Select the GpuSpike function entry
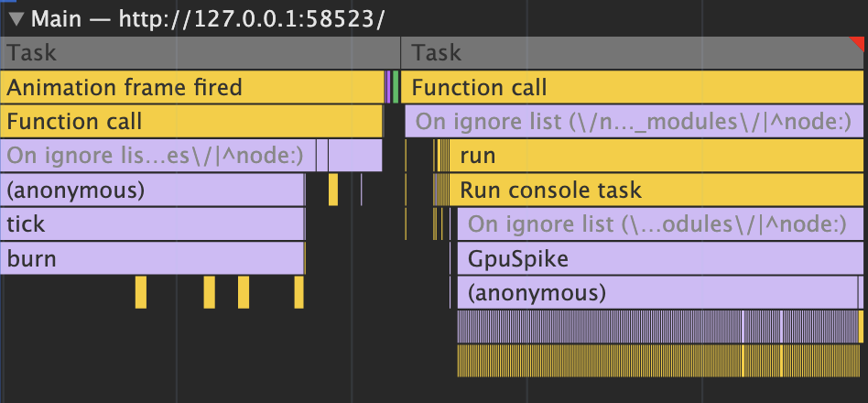 pos(659,259)
